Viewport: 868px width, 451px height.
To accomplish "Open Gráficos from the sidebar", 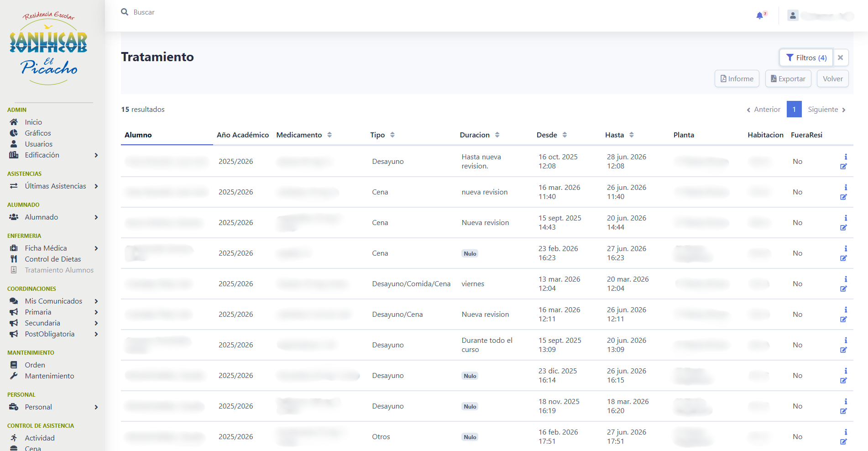I will (37, 133).
